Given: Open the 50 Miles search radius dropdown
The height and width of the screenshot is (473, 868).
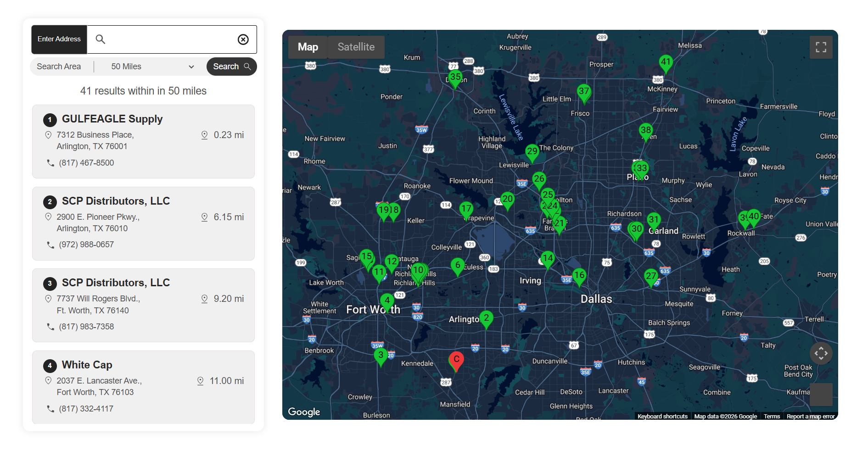Looking at the screenshot, I should click(151, 67).
